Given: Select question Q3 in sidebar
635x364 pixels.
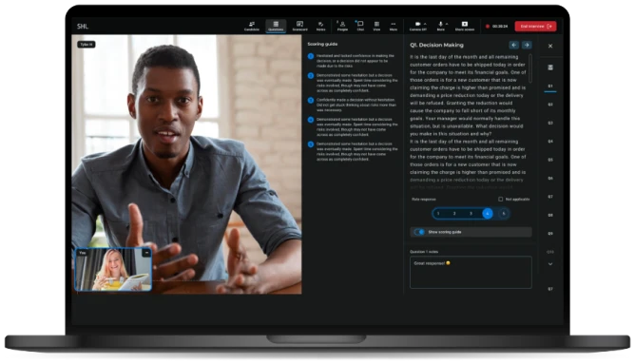Looking at the screenshot, I should 550,123.
